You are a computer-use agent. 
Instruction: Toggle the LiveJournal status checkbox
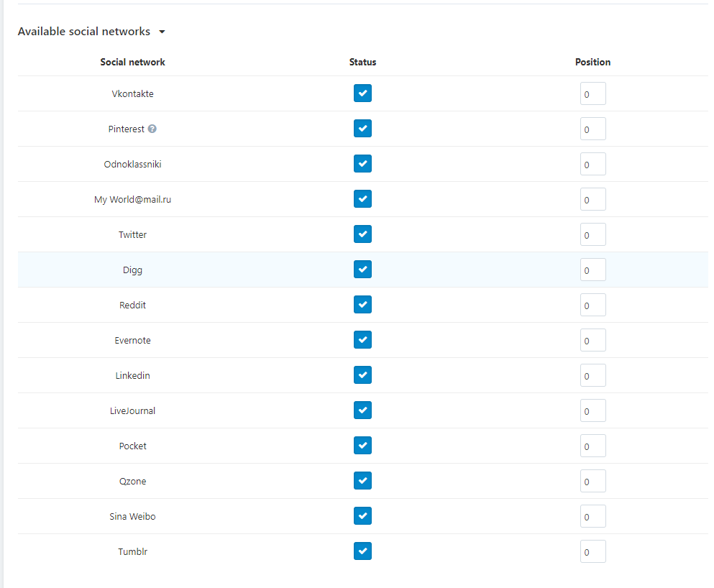click(362, 410)
